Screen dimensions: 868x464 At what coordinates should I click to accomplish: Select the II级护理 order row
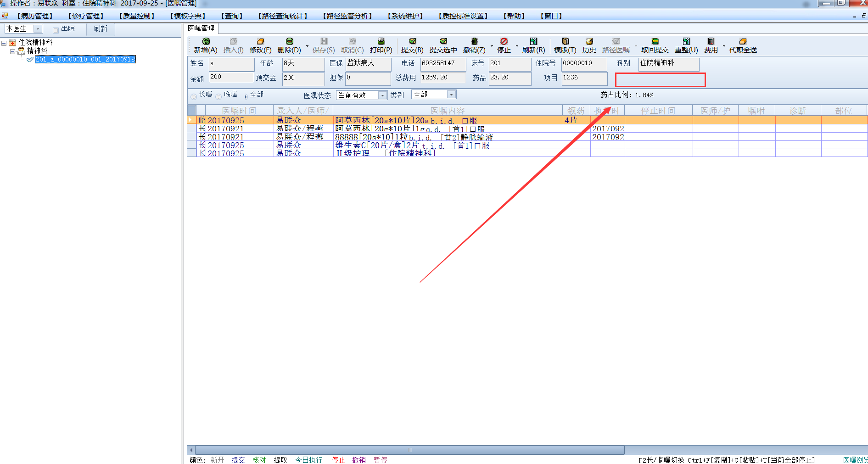[x=527, y=153]
